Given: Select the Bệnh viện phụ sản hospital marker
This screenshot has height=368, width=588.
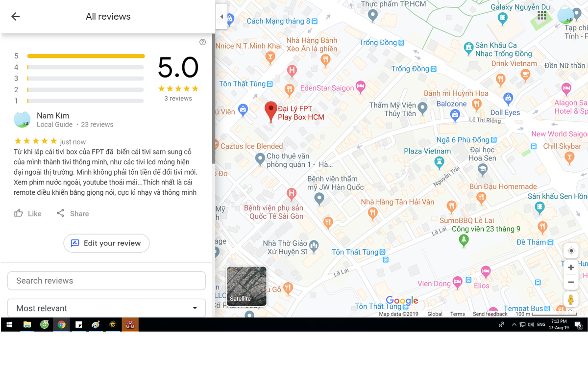Looking at the screenshot, I should click(292, 194).
